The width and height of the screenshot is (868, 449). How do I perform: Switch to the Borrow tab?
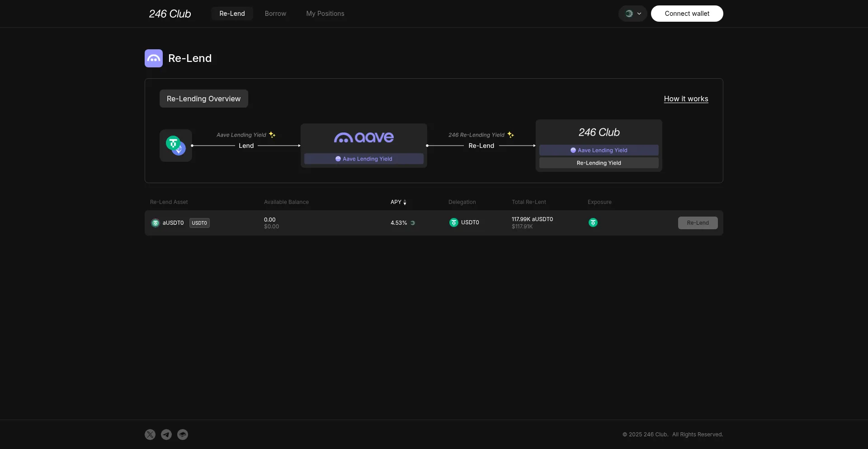pos(275,14)
